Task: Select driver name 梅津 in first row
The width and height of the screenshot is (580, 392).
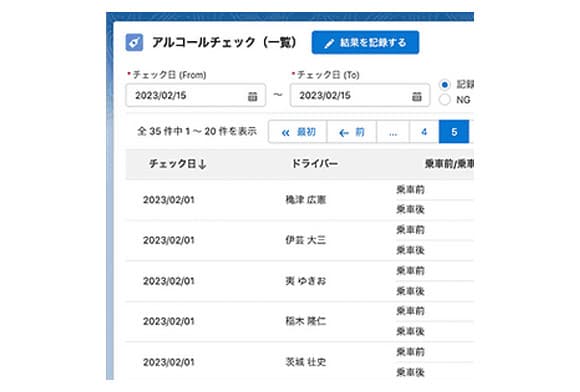Action: coord(306,200)
